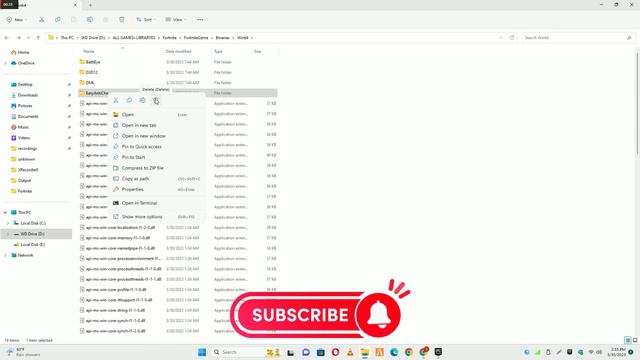
Task: Choose Open in the context menu
Action: 157,115
